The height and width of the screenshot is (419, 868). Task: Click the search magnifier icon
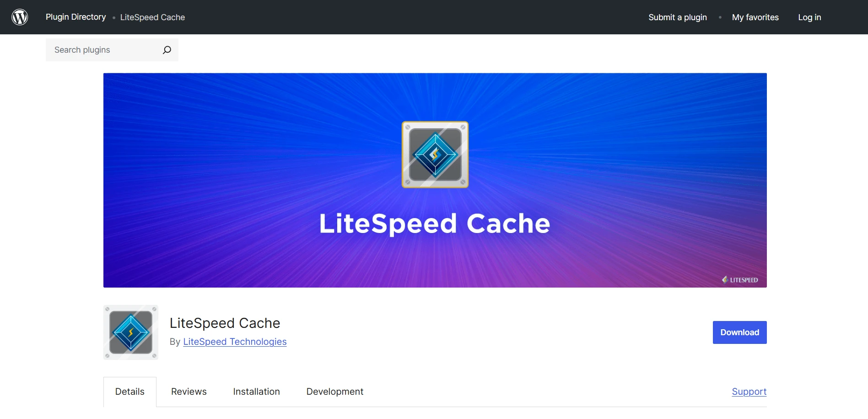(x=167, y=50)
